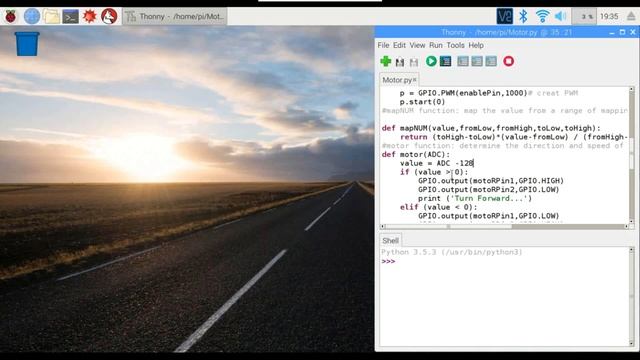This screenshot has width=640, height=360.
Task: Open the file manager folder icon
Action: (x=51, y=16)
